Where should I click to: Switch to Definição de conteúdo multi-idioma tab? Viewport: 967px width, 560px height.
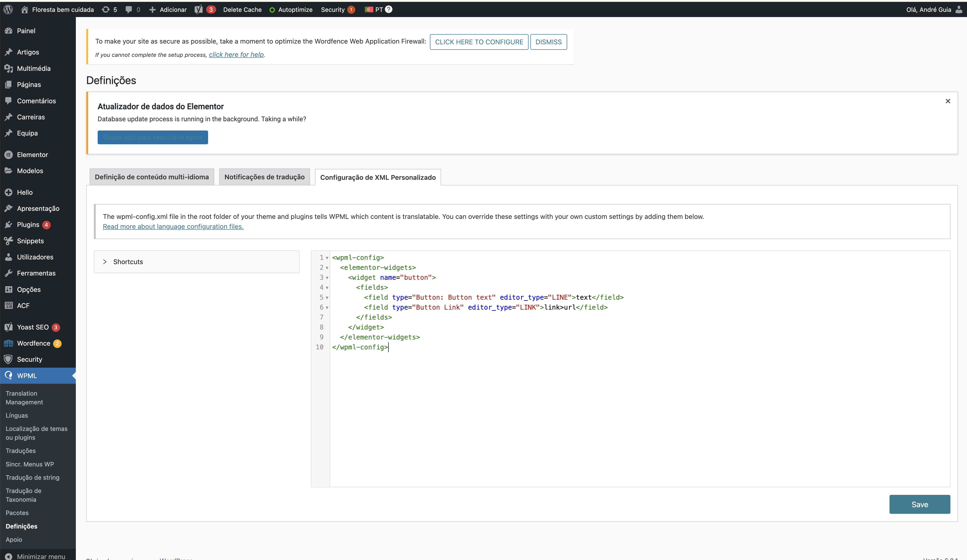tap(152, 177)
